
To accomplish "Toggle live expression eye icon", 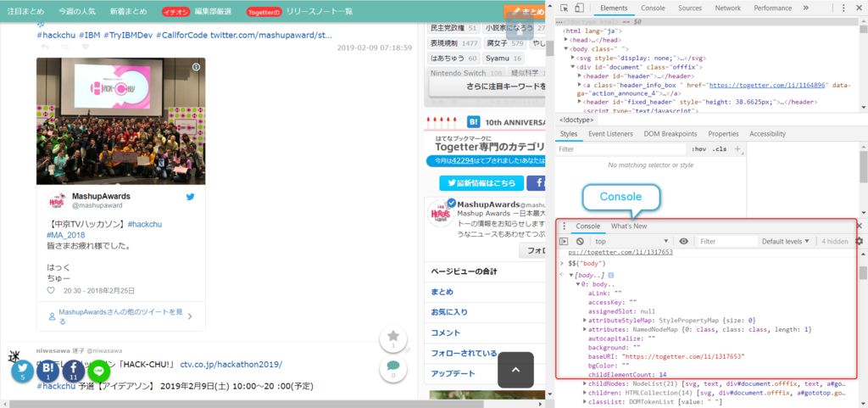I will (684, 242).
